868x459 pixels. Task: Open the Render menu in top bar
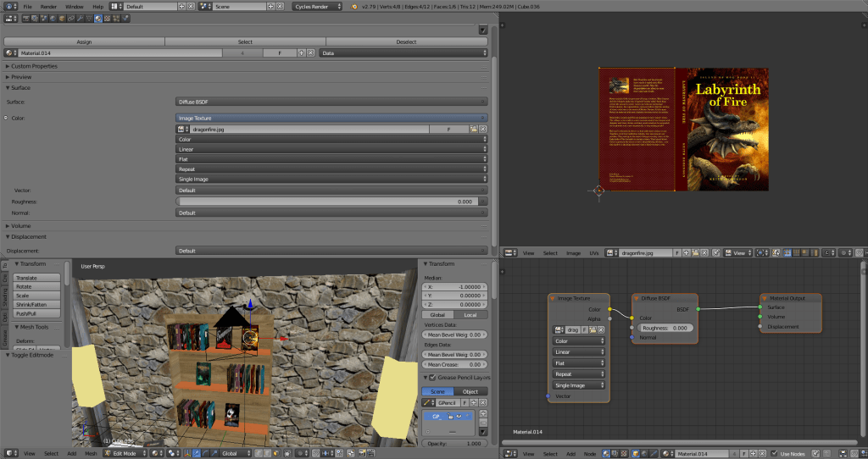[49, 6]
